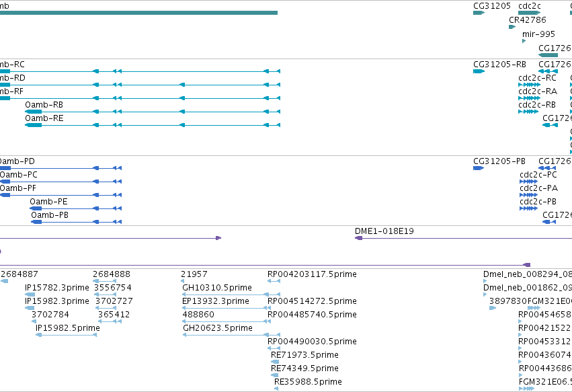
Task: Click the cdc2c gene label
Action: (530, 6)
